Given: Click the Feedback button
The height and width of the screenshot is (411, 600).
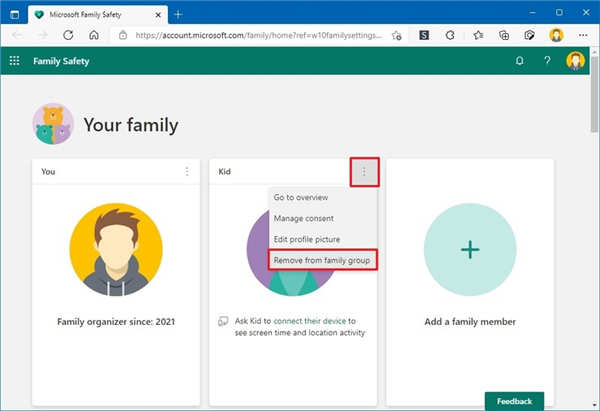Looking at the screenshot, I should pos(514,401).
